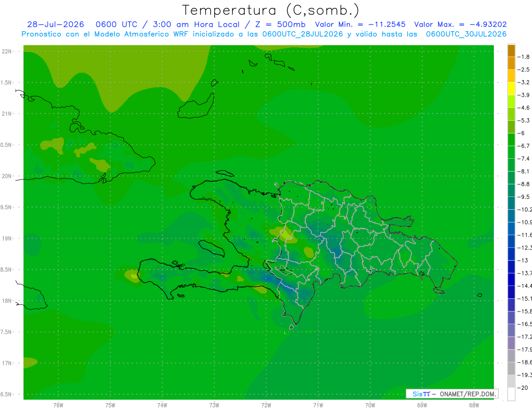Viewport: 532px width, 411px height.
Task: Click the '-13.7' legend label
Action: click(x=524, y=273)
